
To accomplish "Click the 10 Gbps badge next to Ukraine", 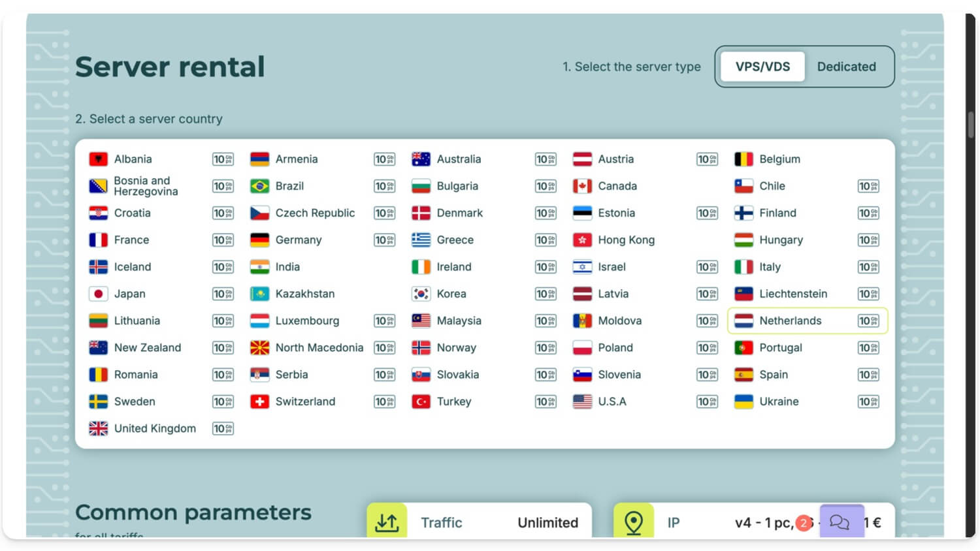I will pyautogui.click(x=868, y=401).
